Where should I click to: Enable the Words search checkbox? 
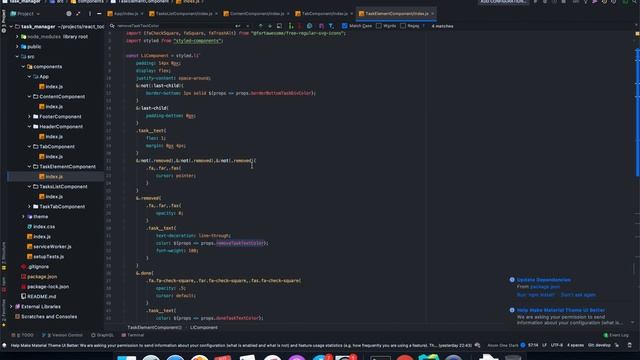click(x=379, y=26)
